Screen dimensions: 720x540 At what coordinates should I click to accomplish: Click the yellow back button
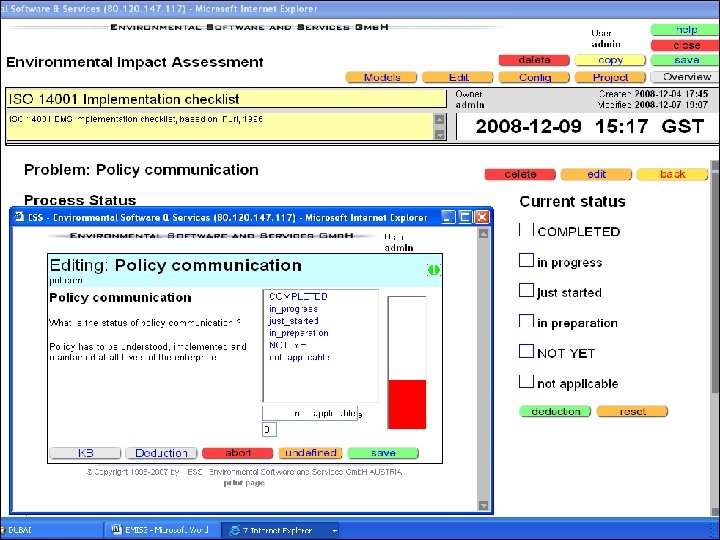672,174
